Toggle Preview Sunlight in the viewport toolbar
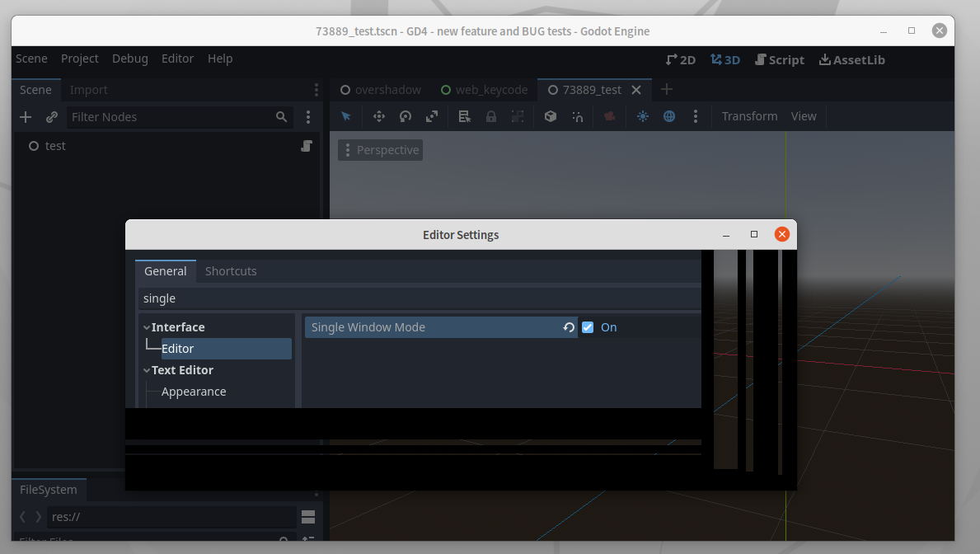 pos(642,116)
